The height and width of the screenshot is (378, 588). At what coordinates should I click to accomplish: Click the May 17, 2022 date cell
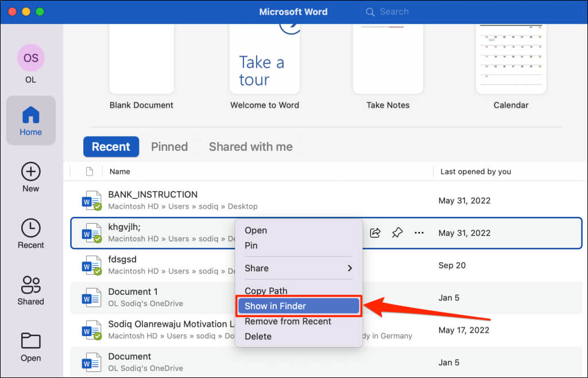[464, 330]
